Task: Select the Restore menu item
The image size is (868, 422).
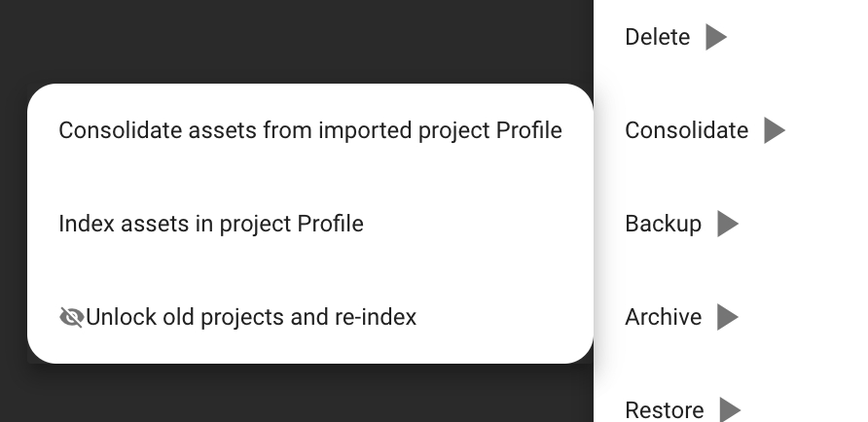Action: click(x=665, y=409)
